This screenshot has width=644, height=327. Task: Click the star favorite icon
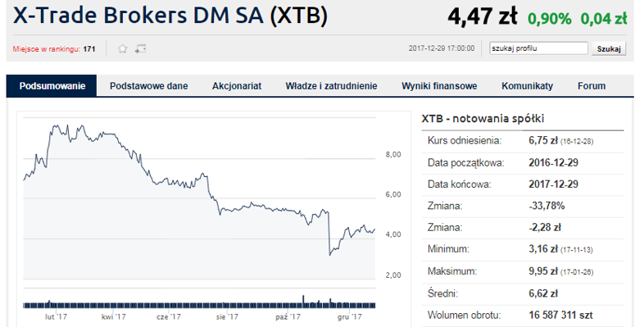pos(122,49)
